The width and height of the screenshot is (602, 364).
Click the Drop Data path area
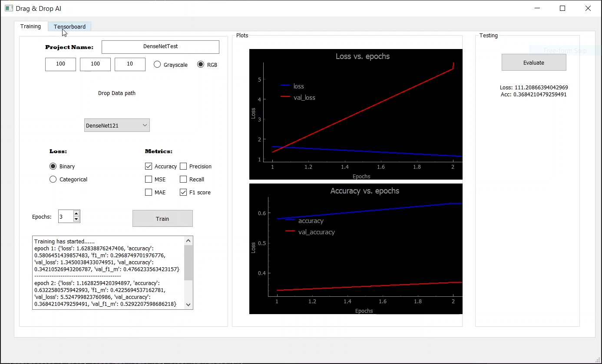point(117,93)
